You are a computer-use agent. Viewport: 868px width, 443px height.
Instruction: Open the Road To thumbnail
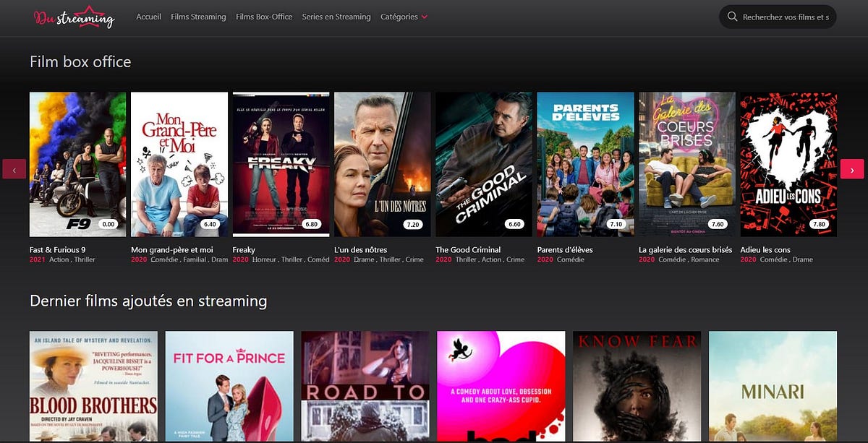point(365,387)
